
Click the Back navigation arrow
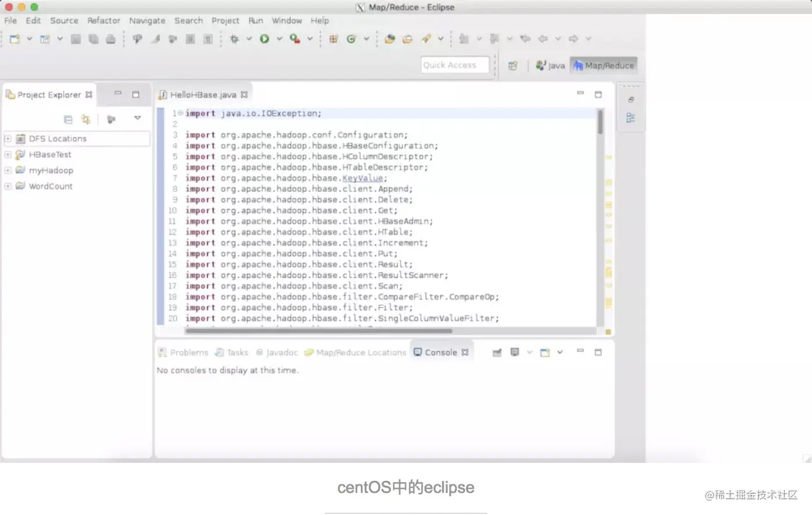click(543, 39)
